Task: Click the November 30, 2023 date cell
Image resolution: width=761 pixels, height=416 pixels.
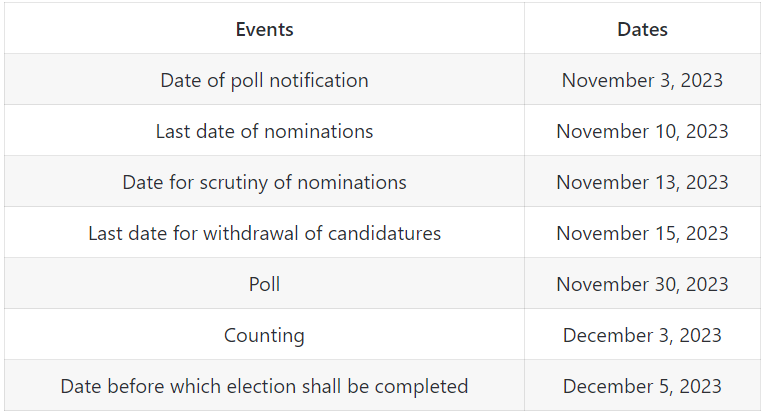Action: (x=642, y=284)
